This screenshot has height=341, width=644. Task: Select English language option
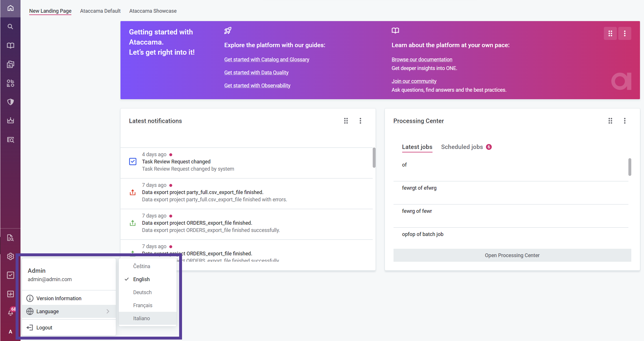coord(148,279)
